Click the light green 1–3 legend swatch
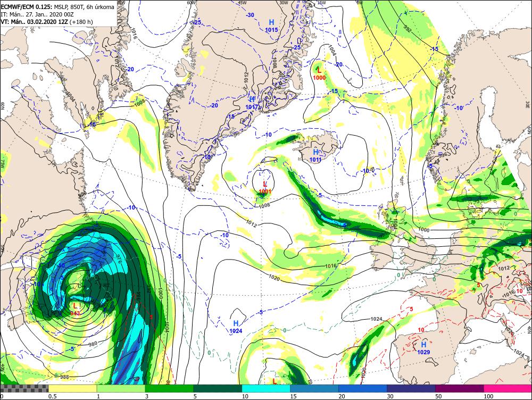This screenshot has height=400, width=532. point(121,388)
